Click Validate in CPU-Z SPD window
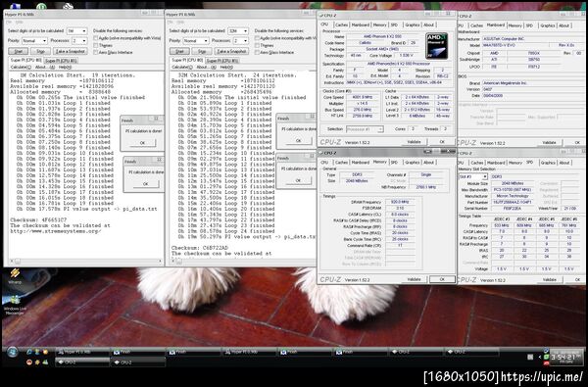Viewport: 588px width, 387px height. tap(550, 280)
